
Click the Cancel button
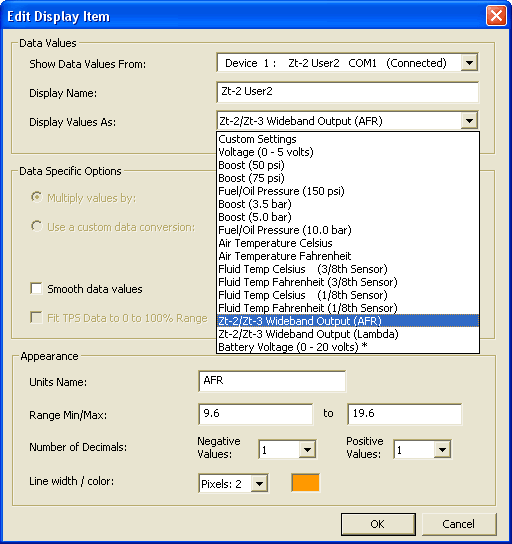pyautogui.click(x=459, y=524)
